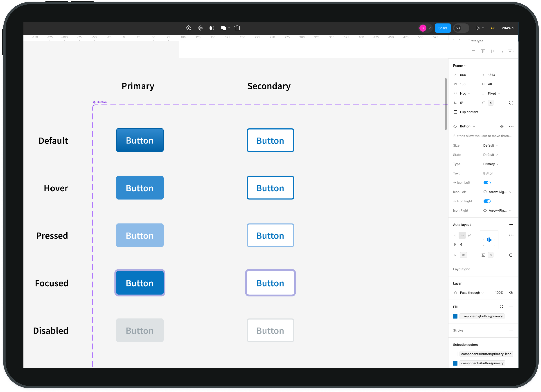541x392 pixels.
Task: Hide layer with the eye icon
Action: pos(511,293)
